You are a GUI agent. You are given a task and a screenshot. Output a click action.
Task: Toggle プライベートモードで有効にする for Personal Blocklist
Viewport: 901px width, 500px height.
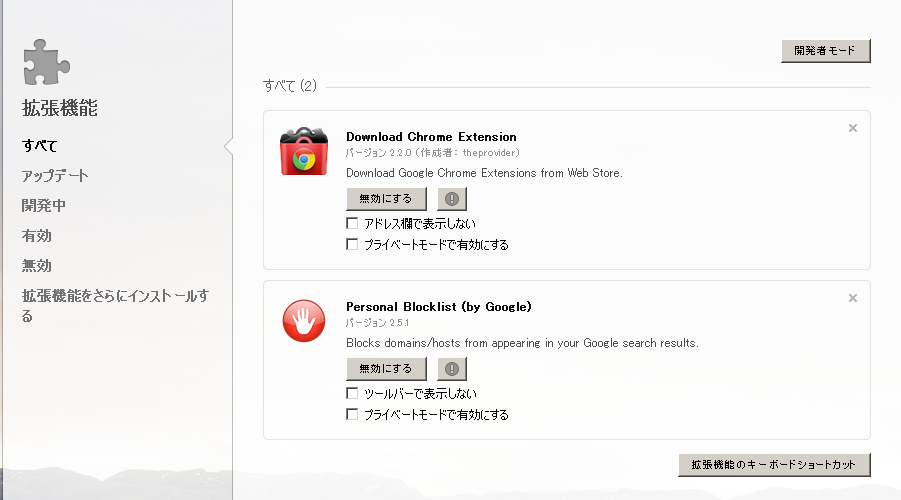tap(352, 414)
